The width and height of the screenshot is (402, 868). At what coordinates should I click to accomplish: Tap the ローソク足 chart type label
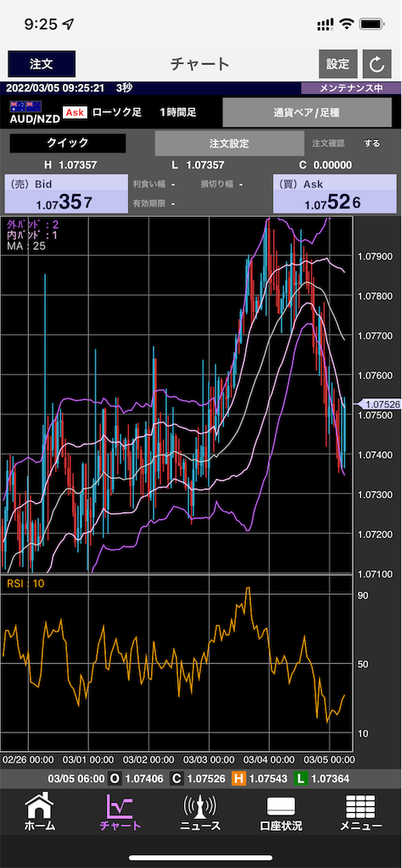(117, 113)
